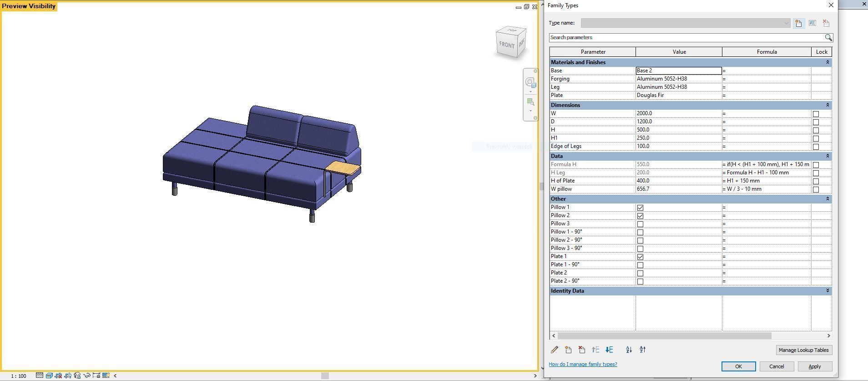
Task: Click the OK button
Action: [x=738, y=366]
